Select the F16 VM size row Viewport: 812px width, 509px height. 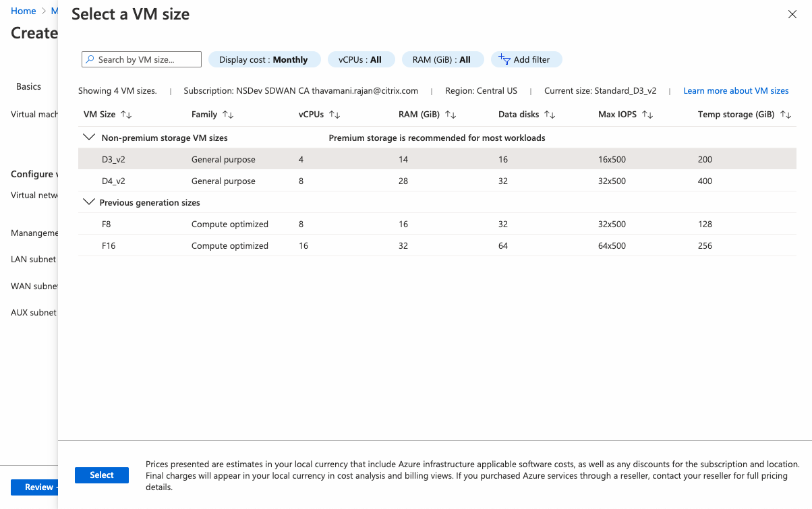click(437, 245)
